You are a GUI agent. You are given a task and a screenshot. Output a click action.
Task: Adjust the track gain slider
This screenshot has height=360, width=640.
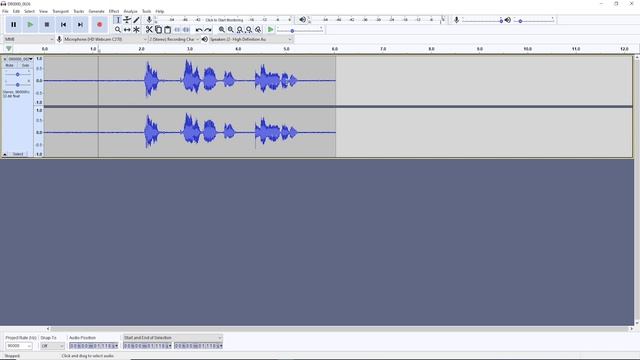17,74
